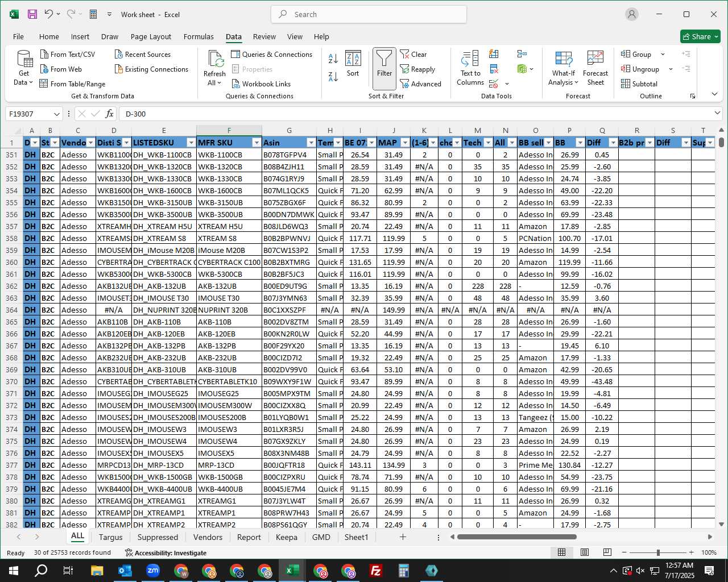Switch to the Page Layout tab
The width and height of the screenshot is (728, 582).
pyautogui.click(x=151, y=36)
